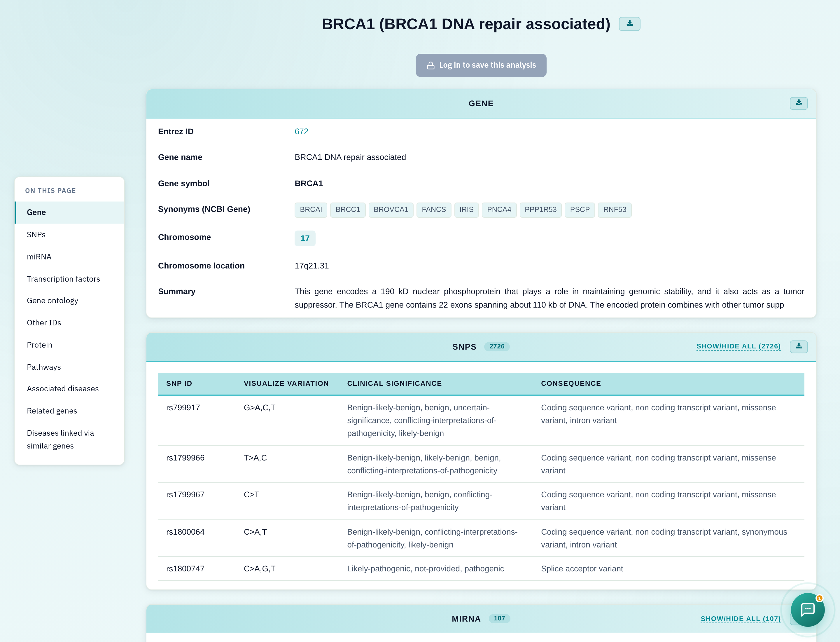Navigate to Pathways section
The image size is (840, 642).
[69, 367]
